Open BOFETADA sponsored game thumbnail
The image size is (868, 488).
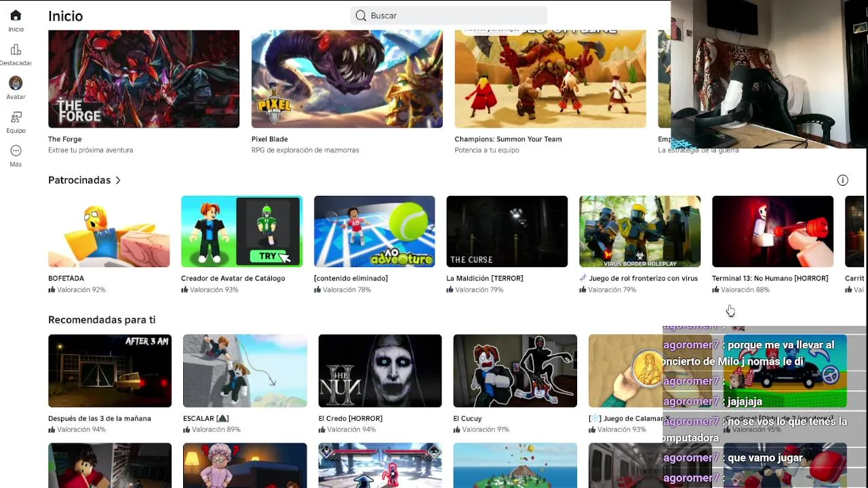click(x=108, y=232)
